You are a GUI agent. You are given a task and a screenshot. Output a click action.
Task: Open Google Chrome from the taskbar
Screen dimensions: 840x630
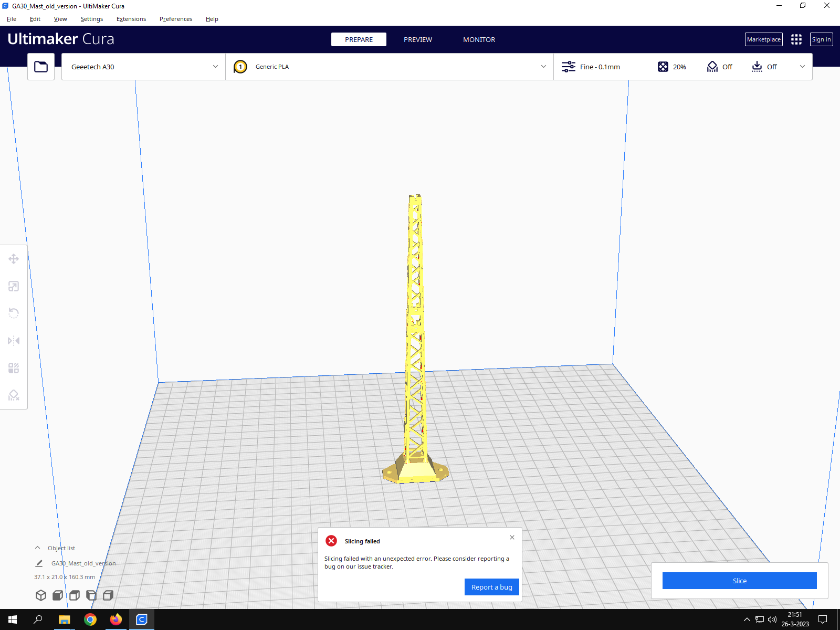pyautogui.click(x=90, y=619)
